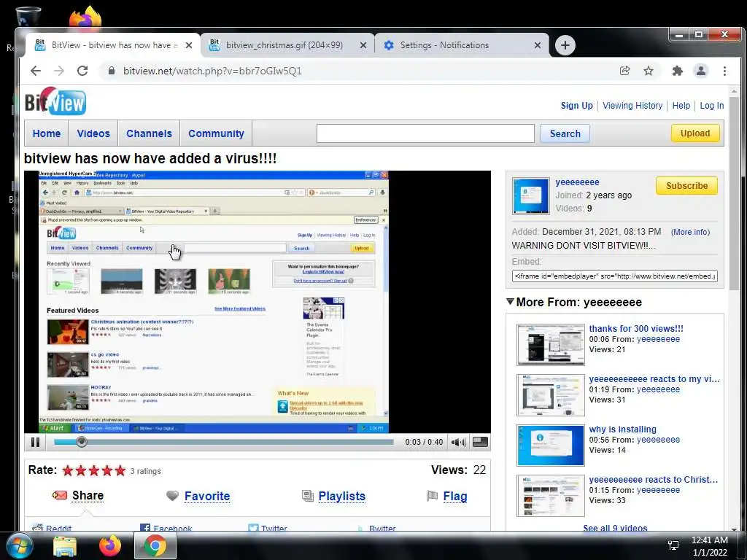Click the Share link
The image size is (747, 560).
[88, 496]
